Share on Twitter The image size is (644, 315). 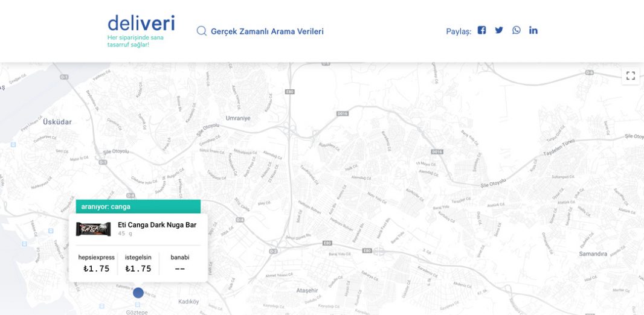coord(498,30)
